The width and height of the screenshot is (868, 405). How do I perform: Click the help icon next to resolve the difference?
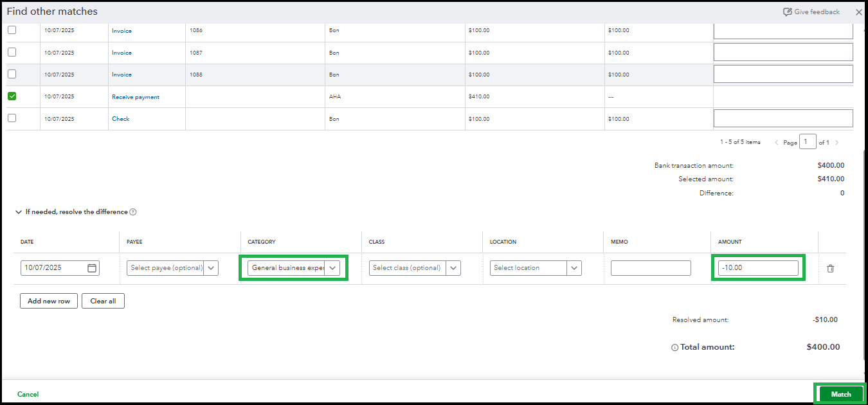[x=133, y=212]
